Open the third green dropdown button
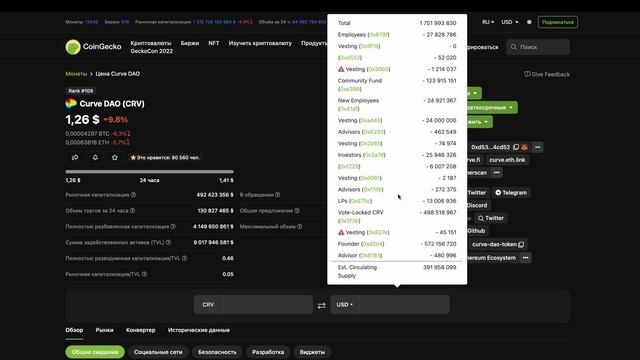640x360 pixels. click(480, 122)
